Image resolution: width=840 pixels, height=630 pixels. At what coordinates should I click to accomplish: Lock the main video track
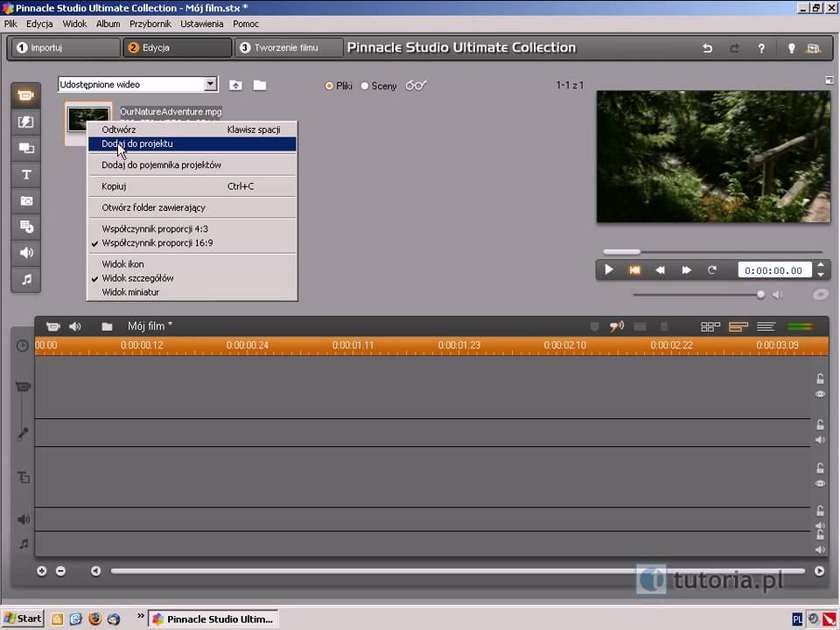(820, 379)
